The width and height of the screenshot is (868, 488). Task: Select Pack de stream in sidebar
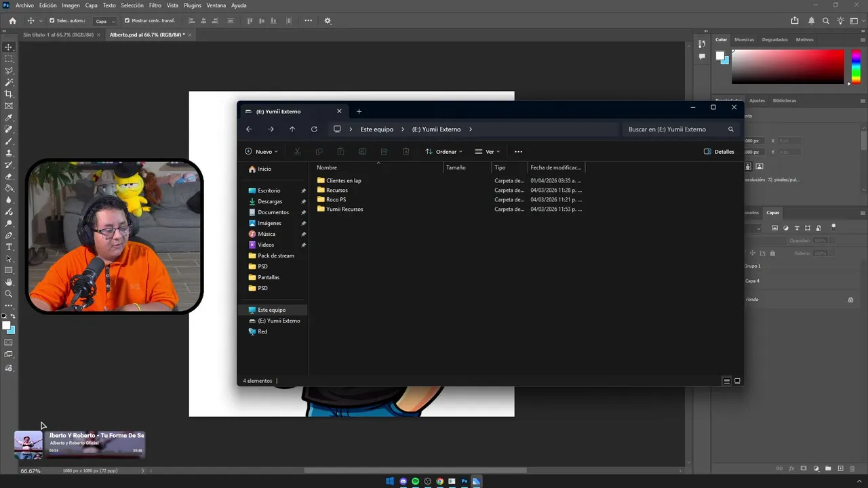[x=276, y=256]
